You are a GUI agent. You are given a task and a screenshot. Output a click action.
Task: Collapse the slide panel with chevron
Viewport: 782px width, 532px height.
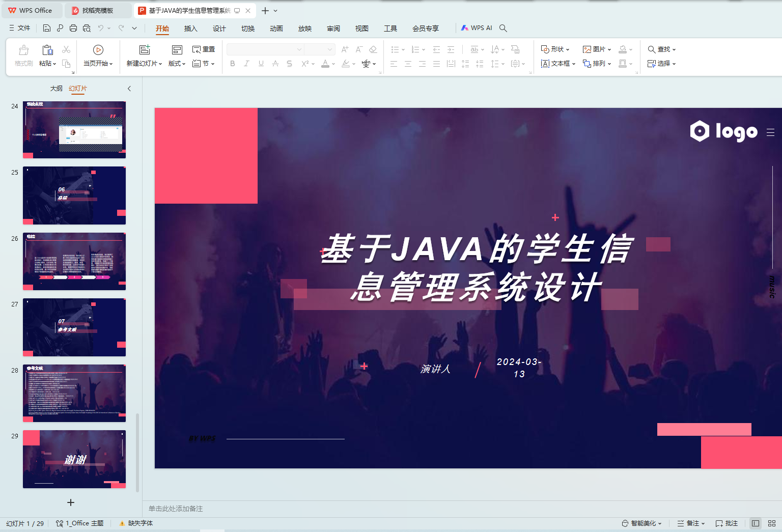coord(129,89)
